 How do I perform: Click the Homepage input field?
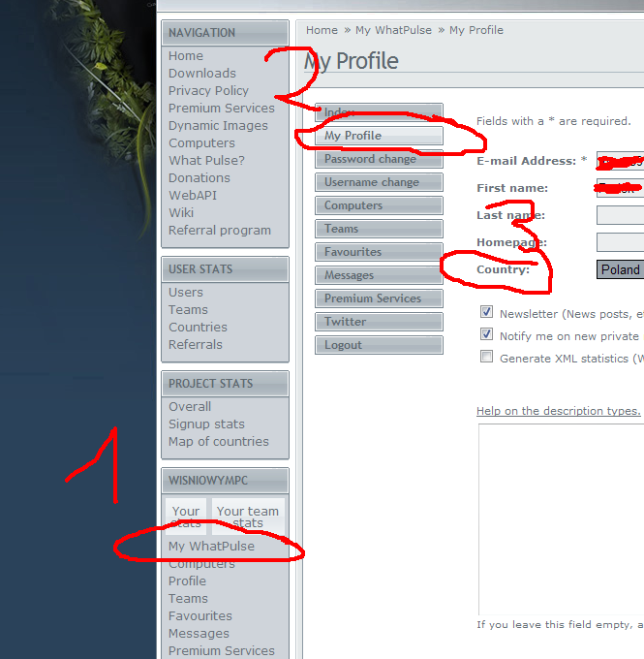pos(620,242)
